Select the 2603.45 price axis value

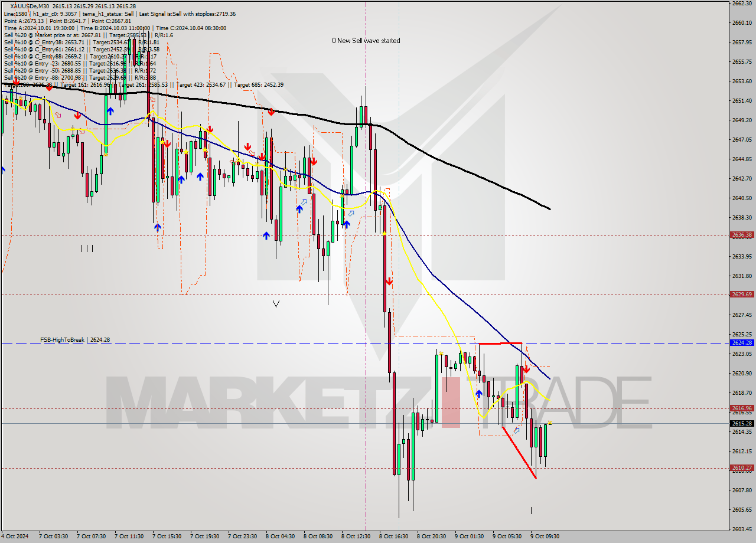coord(742,529)
